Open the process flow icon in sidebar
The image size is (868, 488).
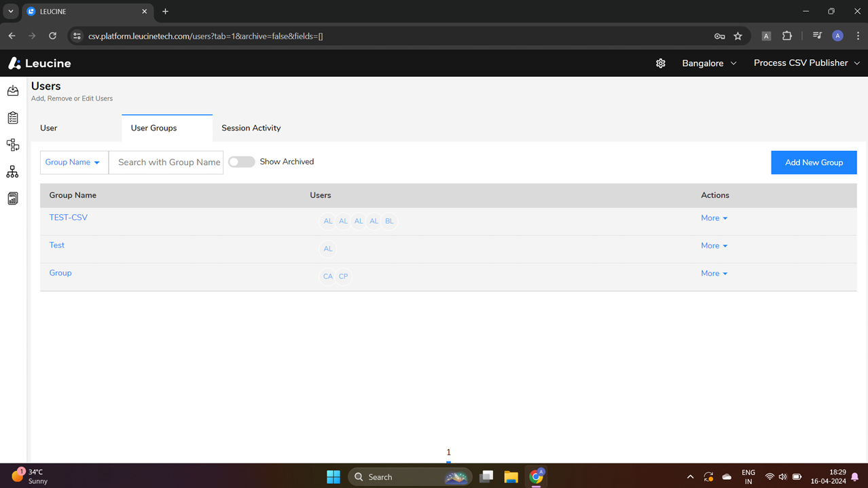pyautogui.click(x=13, y=145)
